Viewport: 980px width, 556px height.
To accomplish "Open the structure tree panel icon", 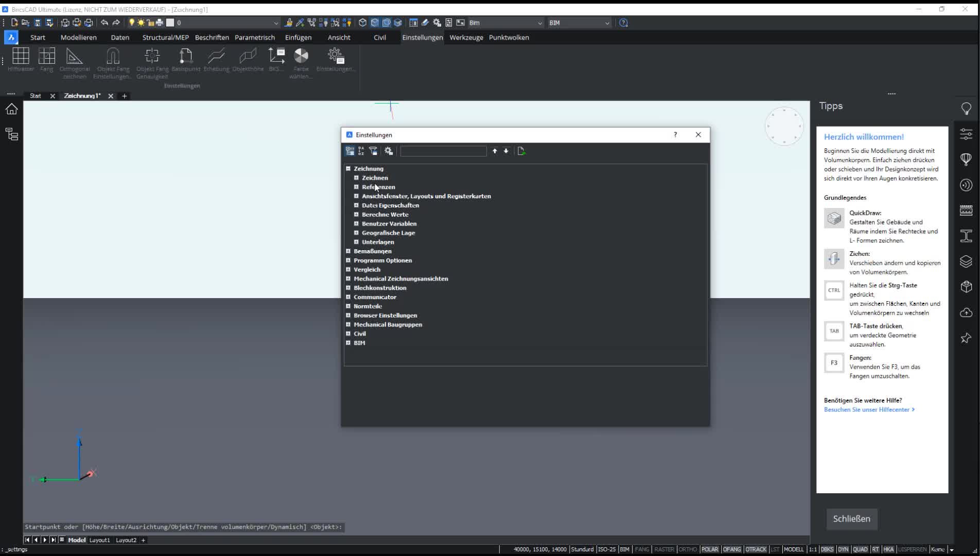I will 11,134.
